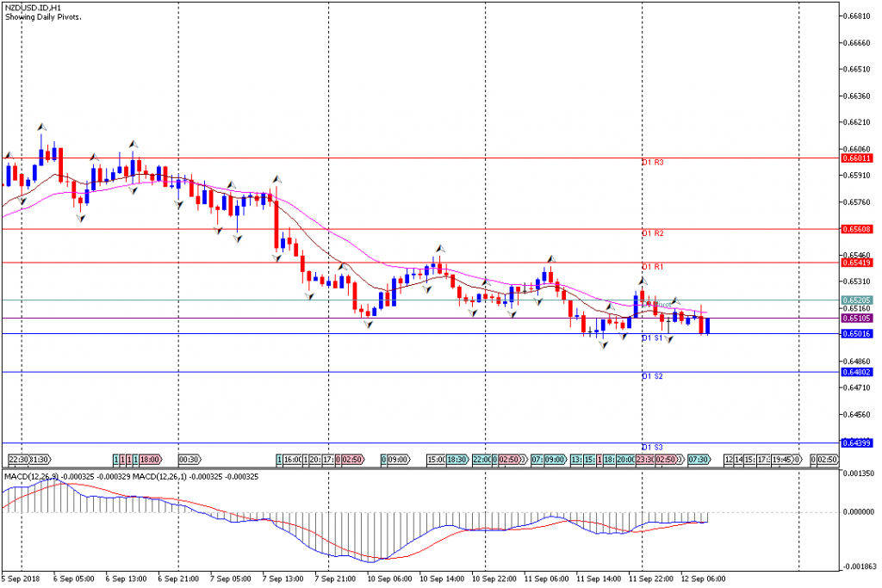Select the 00:30 event marker

[x=189, y=460]
